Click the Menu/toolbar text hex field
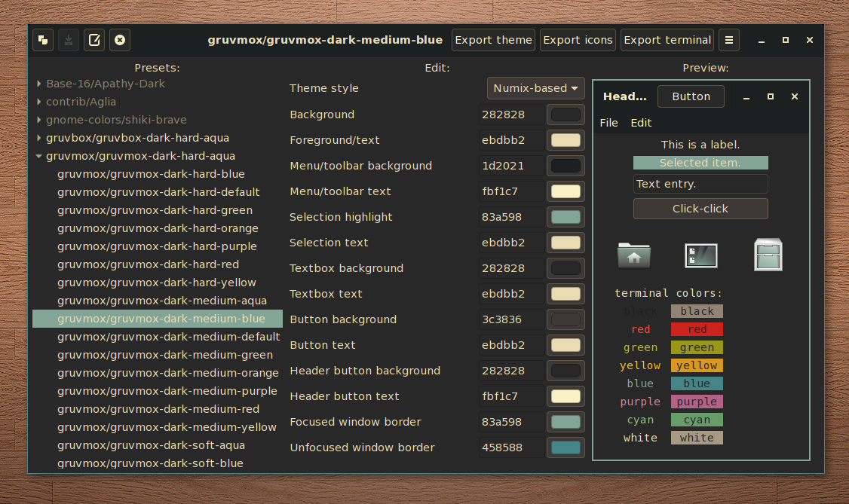This screenshot has width=849, height=504. tap(512, 191)
